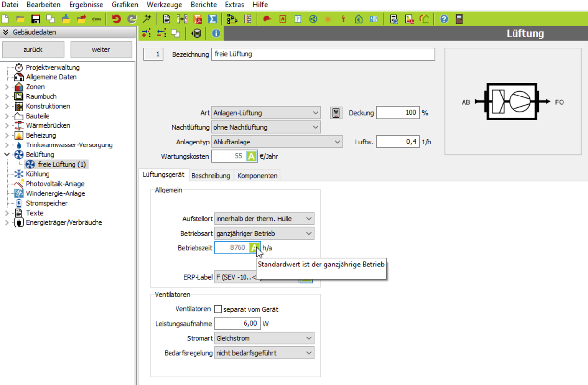Open the calculator icon next to Art
588x385 pixels.
pyautogui.click(x=336, y=113)
